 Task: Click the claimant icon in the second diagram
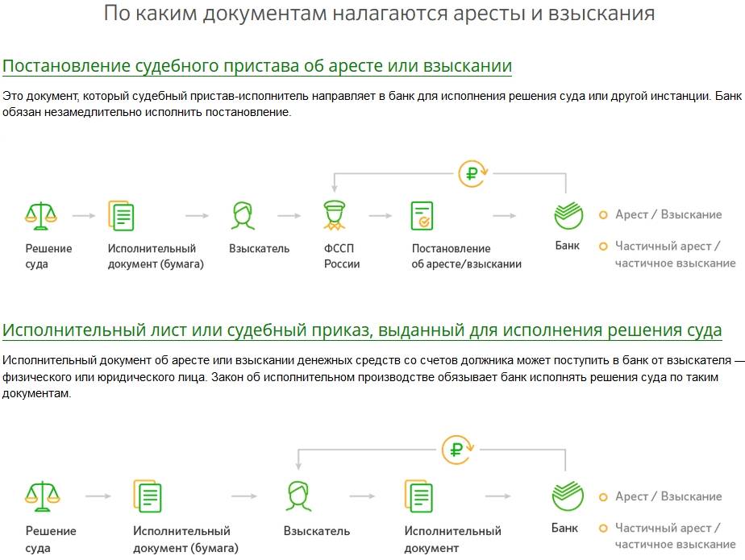(298, 497)
